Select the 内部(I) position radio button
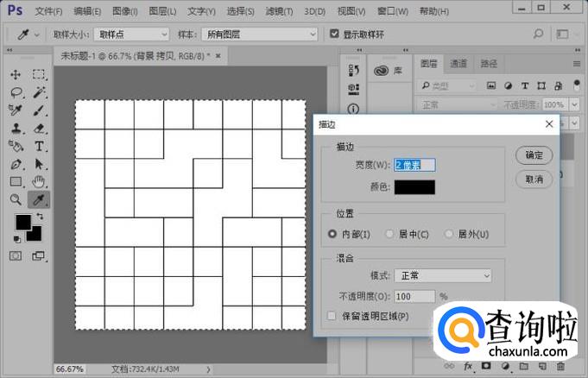The image size is (588, 378). coord(332,234)
